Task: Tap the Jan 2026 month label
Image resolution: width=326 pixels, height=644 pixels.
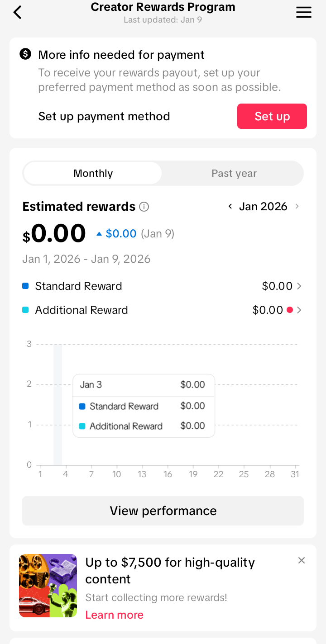Action: [x=263, y=207]
